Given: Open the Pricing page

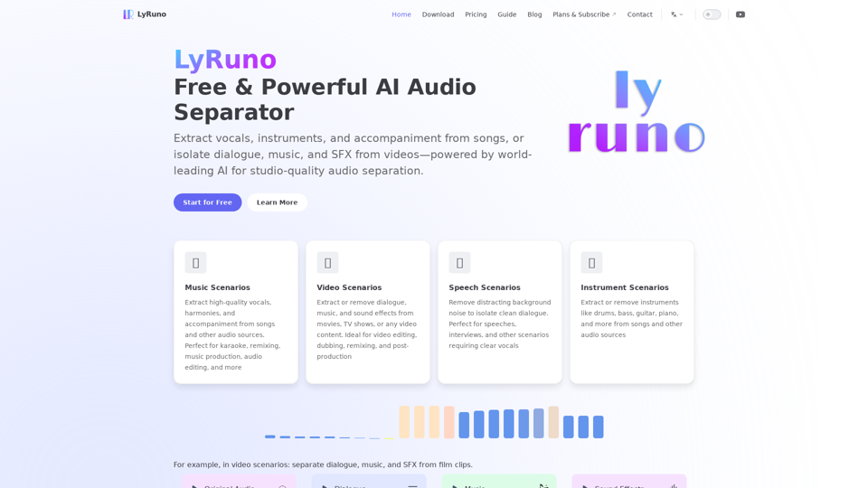Looking at the screenshot, I should [x=476, y=14].
